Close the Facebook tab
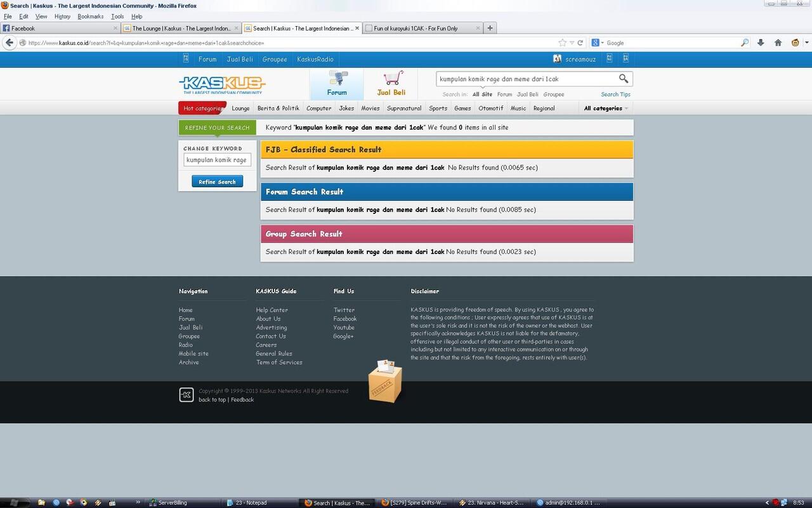Screen dimensions: 812x508 pos(115,28)
